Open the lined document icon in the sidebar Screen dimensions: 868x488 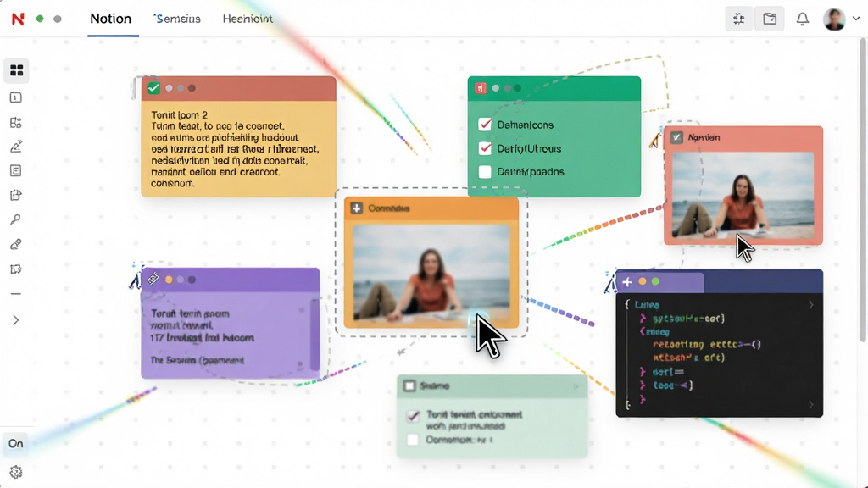tap(15, 171)
